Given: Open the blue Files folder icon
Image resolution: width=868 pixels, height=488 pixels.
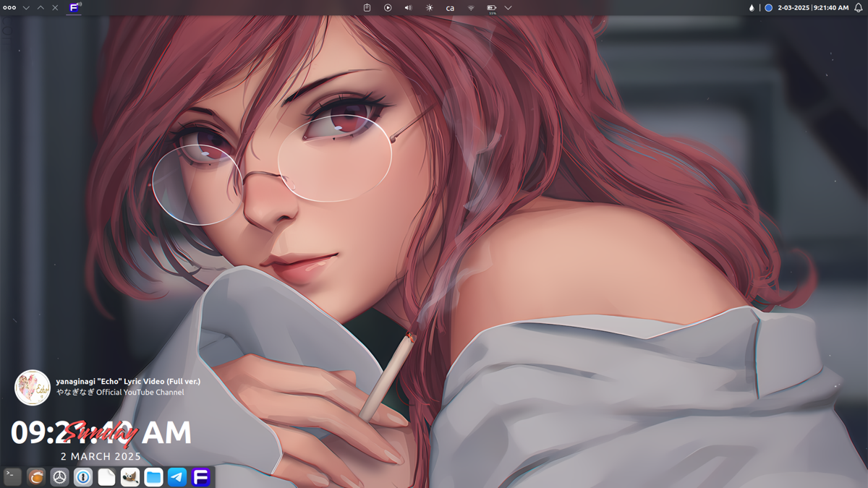Looking at the screenshot, I should click(x=153, y=476).
